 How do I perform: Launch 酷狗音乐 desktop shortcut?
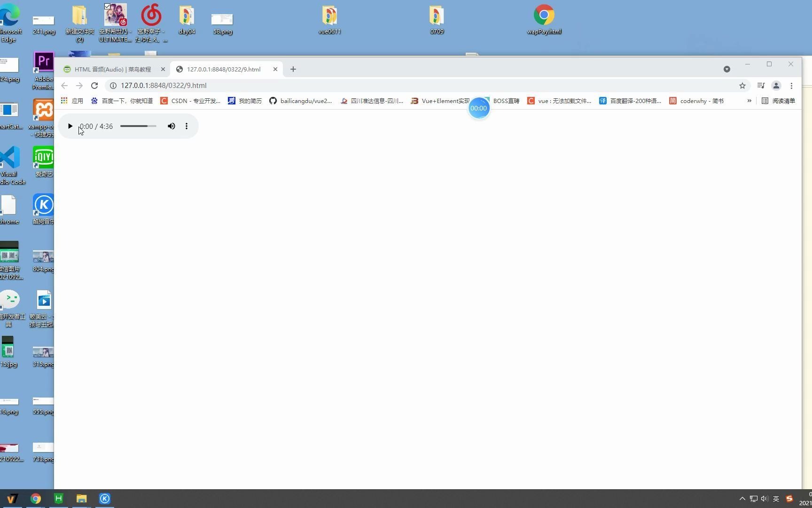[44, 209]
